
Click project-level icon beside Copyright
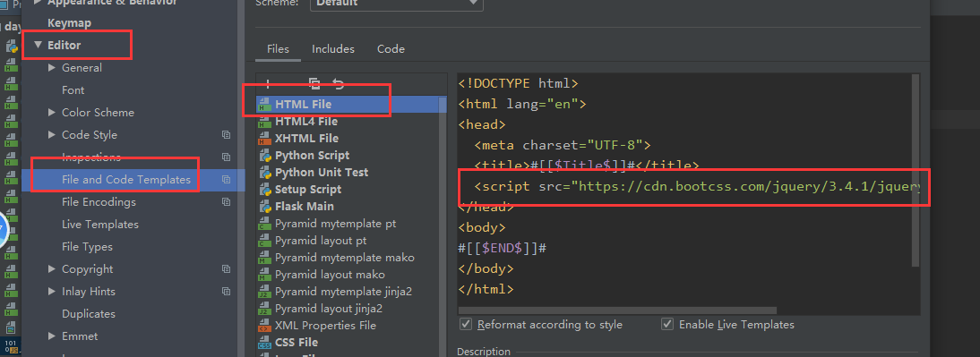pos(227,269)
